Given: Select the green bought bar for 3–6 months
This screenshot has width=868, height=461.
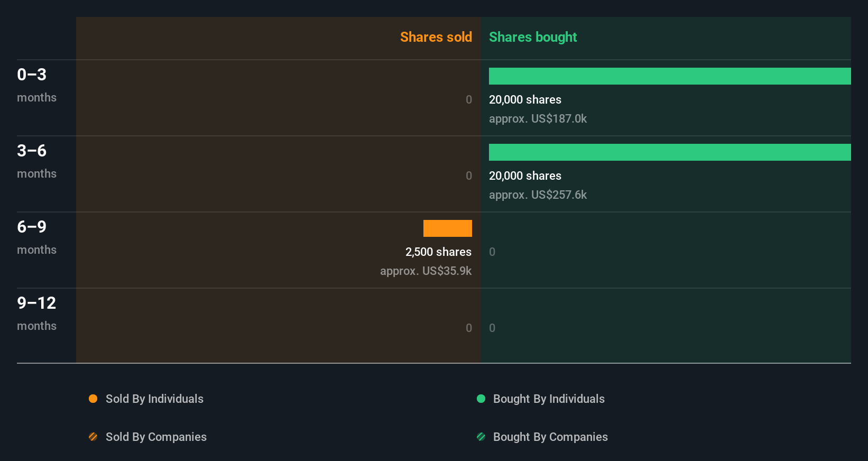Looking at the screenshot, I should click(x=670, y=152).
